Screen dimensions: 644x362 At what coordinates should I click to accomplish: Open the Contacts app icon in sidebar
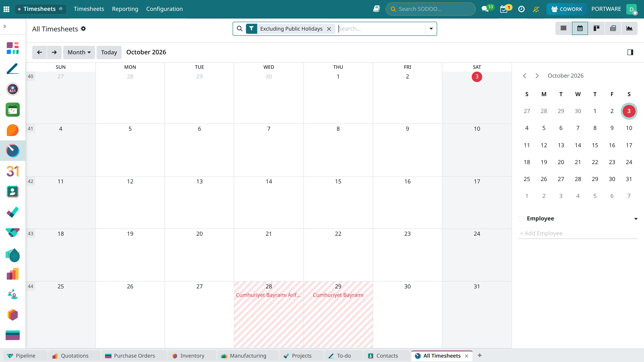pyautogui.click(x=13, y=192)
